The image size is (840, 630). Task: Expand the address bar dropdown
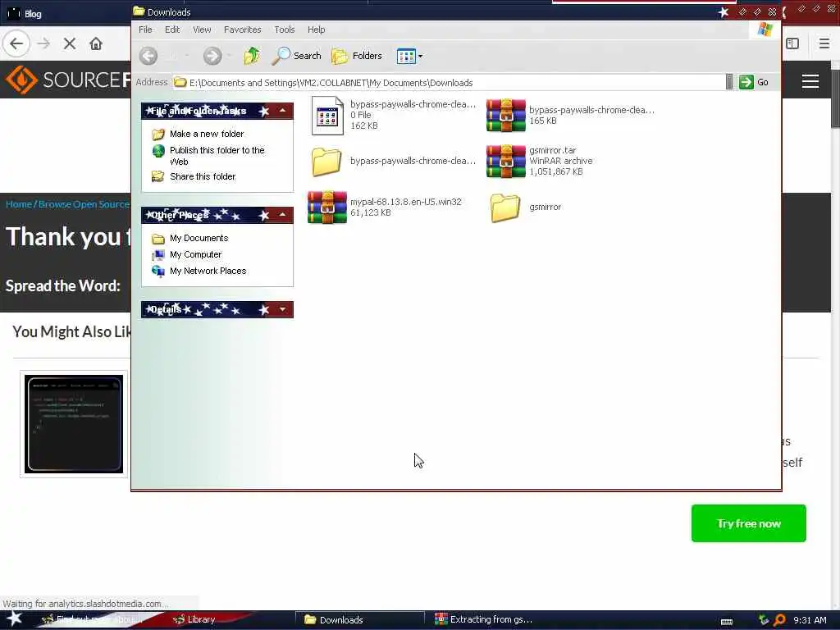[x=729, y=82]
